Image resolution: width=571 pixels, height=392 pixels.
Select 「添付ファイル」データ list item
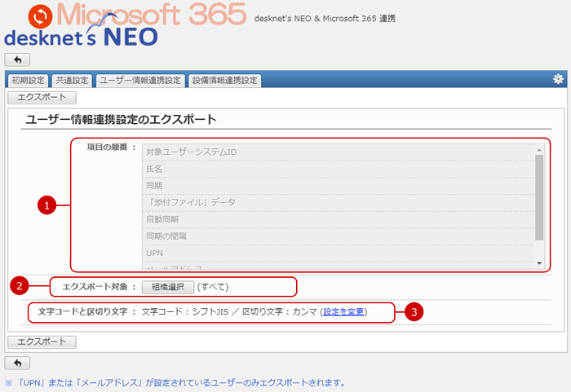click(x=338, y=203)
